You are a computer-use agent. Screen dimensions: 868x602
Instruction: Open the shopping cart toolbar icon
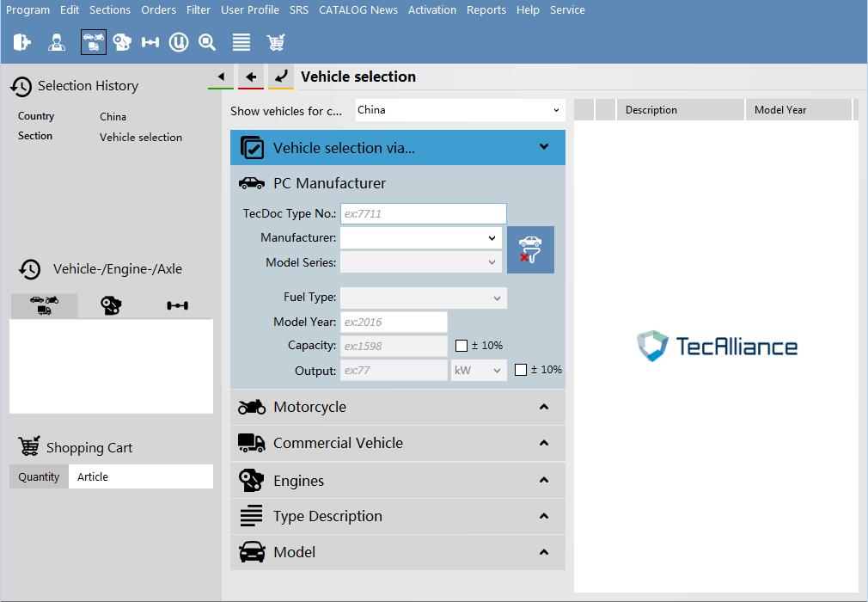point(276,42)
